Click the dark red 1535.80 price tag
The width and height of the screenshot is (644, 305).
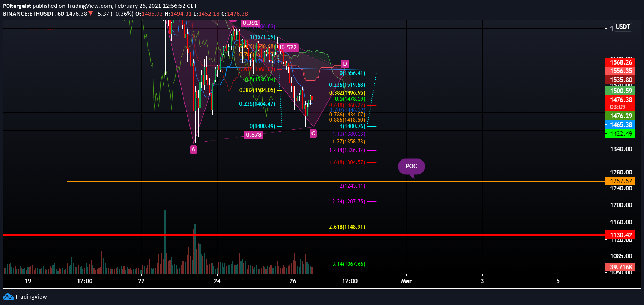coord(620,80)
